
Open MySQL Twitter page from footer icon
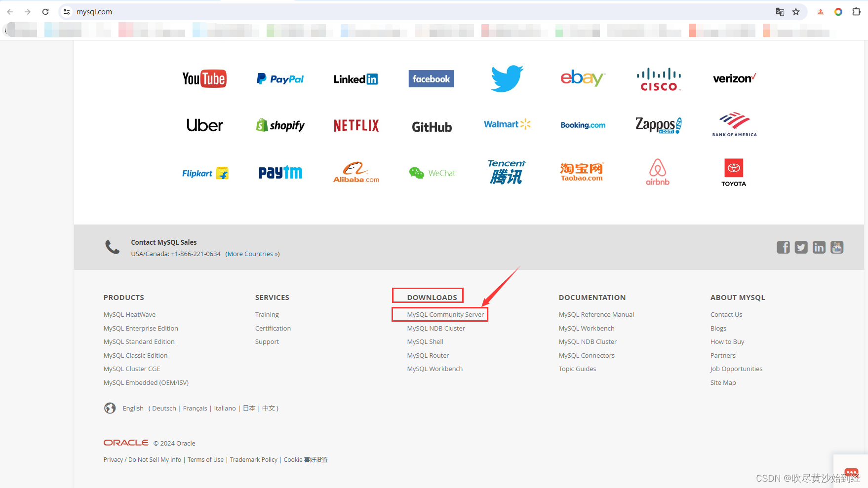point(801,247)
